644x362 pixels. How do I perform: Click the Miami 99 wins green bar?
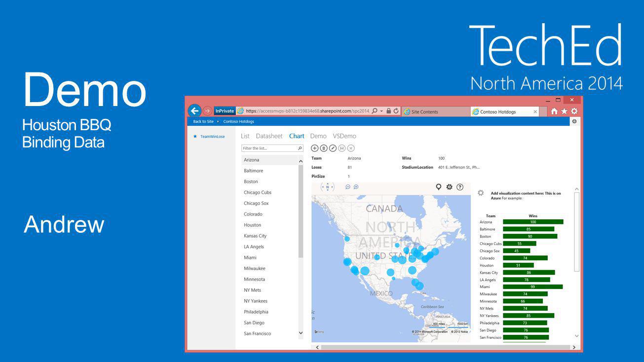pos(532,287)
